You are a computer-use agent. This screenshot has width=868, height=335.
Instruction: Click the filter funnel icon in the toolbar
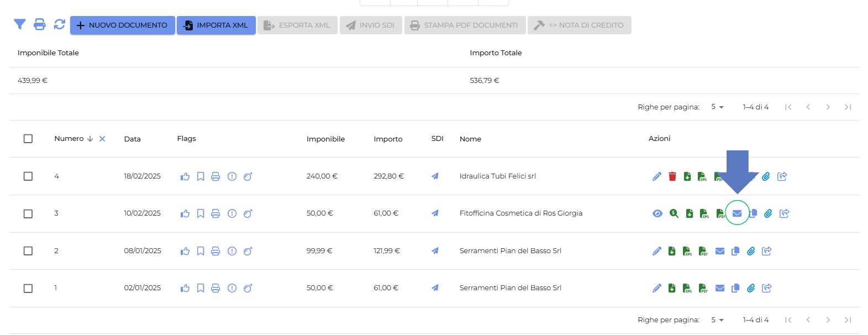[20, 24]
